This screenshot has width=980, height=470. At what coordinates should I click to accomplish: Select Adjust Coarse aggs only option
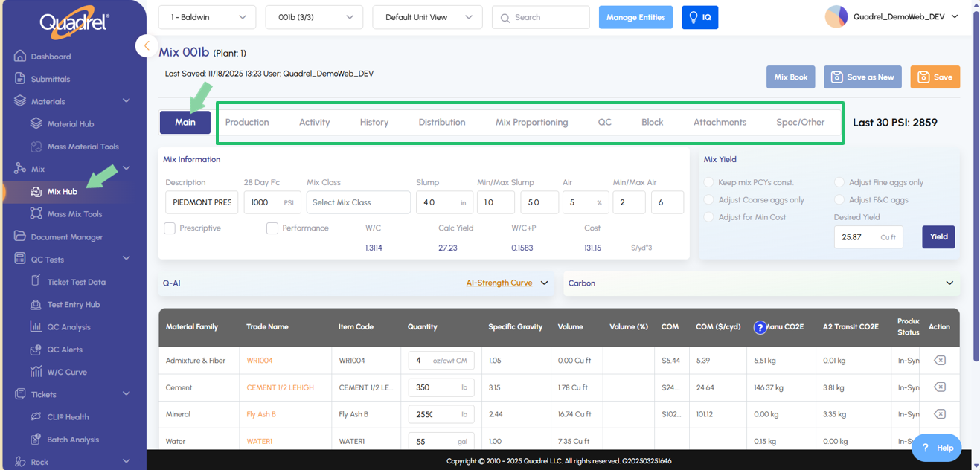tap(709, 200)
